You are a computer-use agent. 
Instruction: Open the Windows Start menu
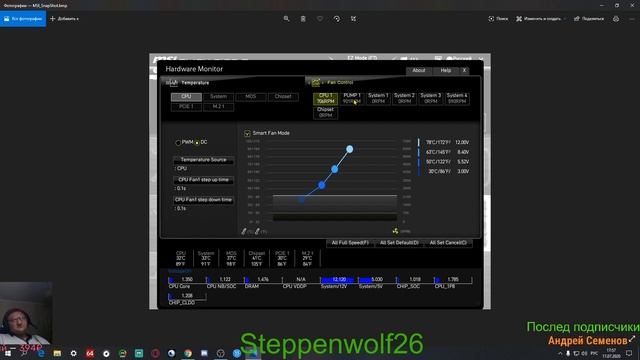tap(8, 353)
